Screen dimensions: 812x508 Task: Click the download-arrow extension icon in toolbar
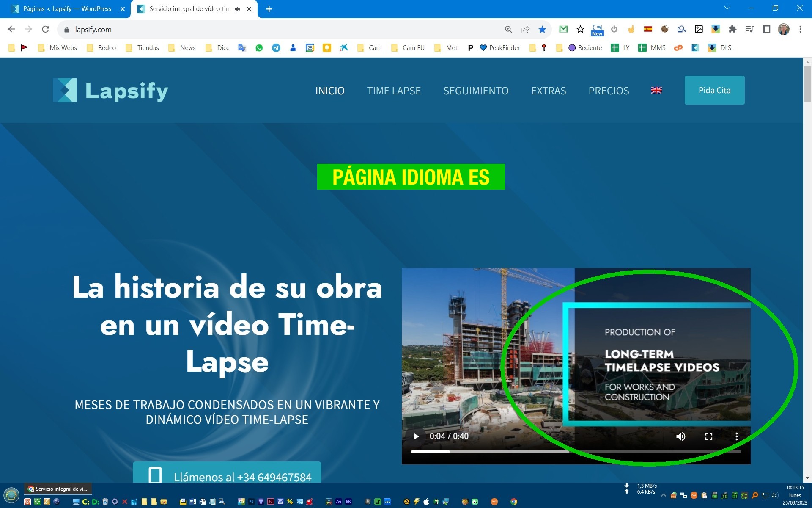point(716,29)
